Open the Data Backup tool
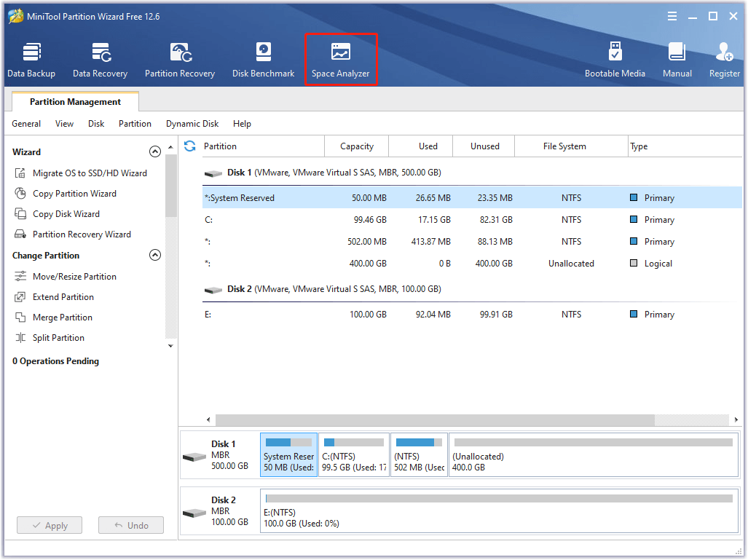This screenshot has width=748, height=560. (x=31, y=60)
